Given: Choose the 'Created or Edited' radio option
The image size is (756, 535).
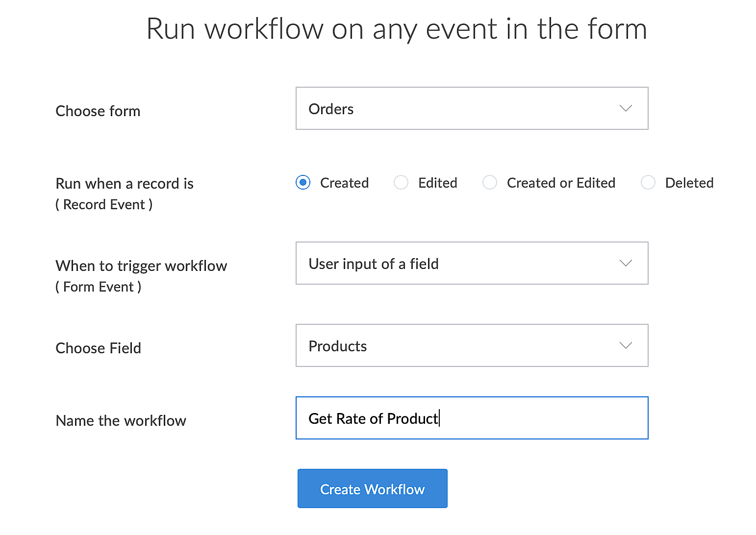Looking at the screenshot, I should (x=490, y=183).
